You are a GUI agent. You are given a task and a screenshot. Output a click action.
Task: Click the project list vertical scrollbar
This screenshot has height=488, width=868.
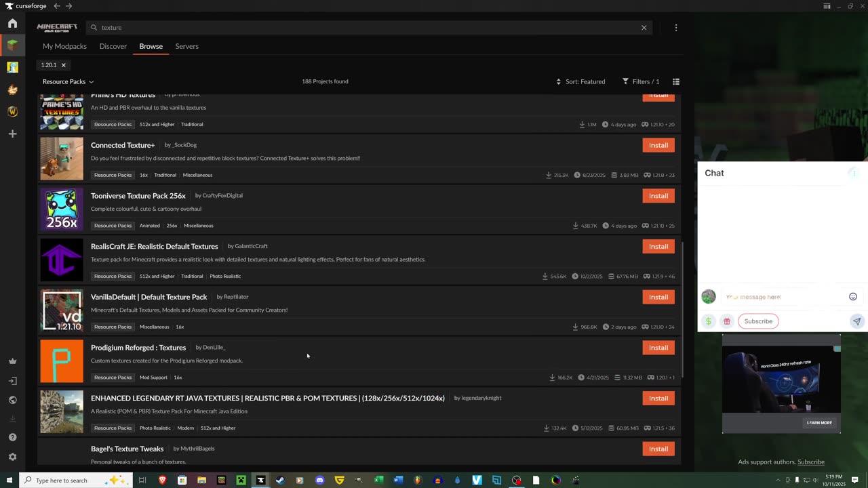pyautogui.click(x=682, y=309)
